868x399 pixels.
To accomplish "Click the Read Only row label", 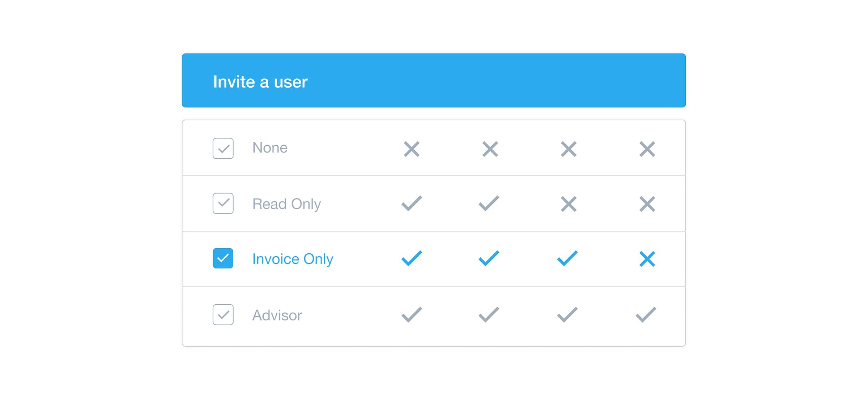I will [x=286, y=203].
